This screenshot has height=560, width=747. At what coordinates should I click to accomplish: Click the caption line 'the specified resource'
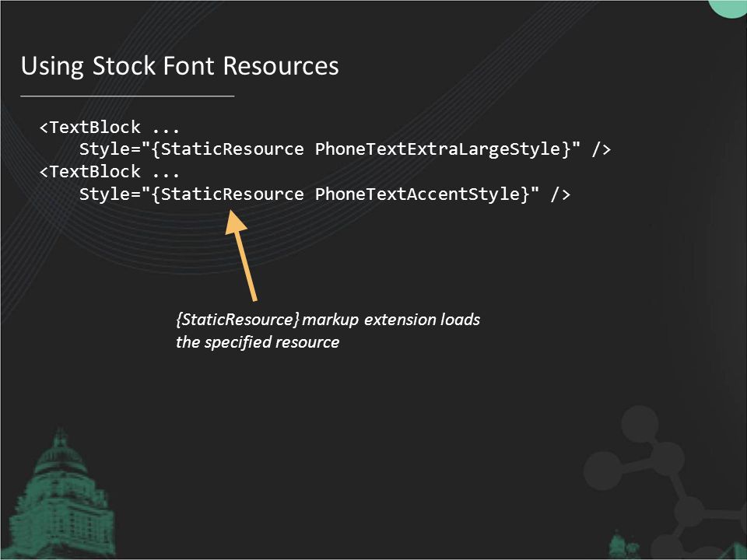tap(258, 342)
